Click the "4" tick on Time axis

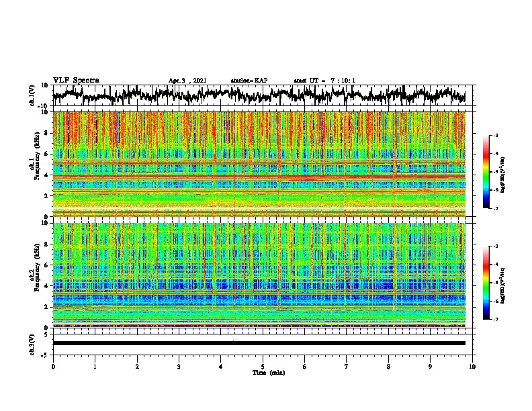[x=221, y=367]
